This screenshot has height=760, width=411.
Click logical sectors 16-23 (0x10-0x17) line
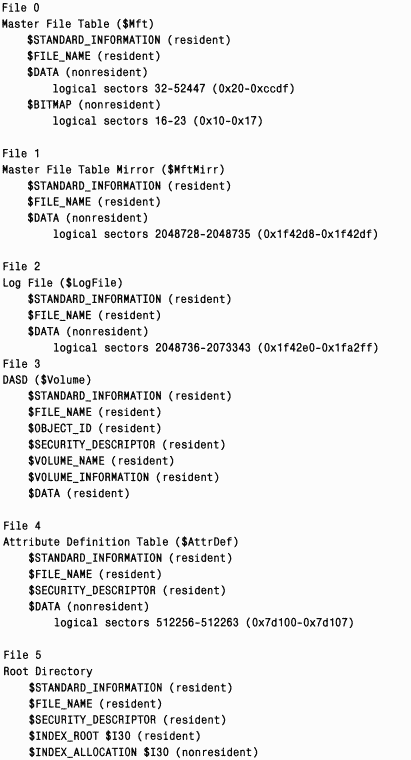pyautogui.click(x=158, y=121)
